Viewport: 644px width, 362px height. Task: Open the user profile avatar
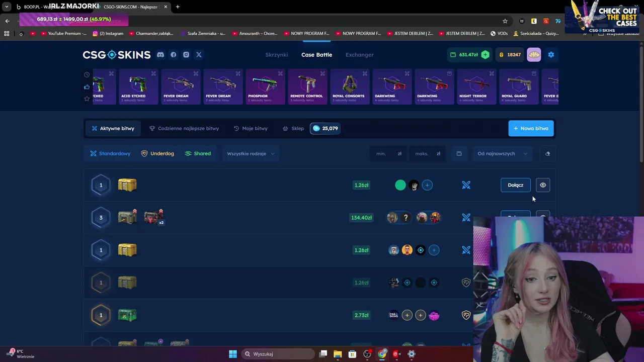[534, 55]
